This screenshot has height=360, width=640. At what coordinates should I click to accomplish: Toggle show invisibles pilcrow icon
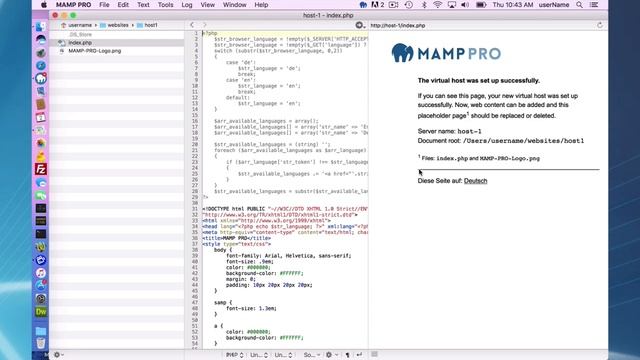(x=347, y=355)
